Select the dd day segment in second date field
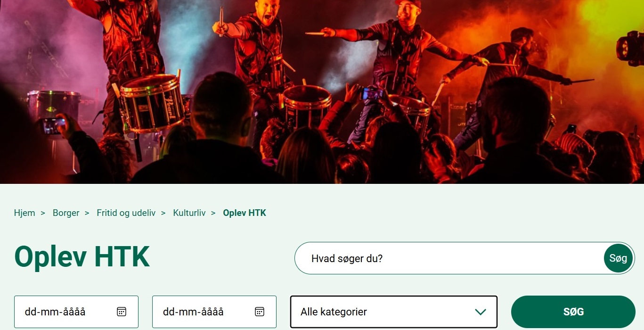The image size is (644, 330). (168, 312)
